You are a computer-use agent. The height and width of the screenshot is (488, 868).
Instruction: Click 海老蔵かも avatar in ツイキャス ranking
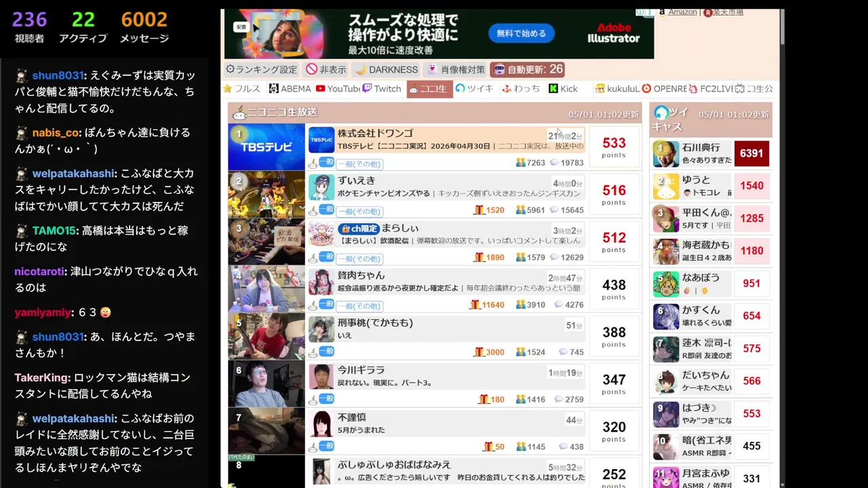point(666,251)
